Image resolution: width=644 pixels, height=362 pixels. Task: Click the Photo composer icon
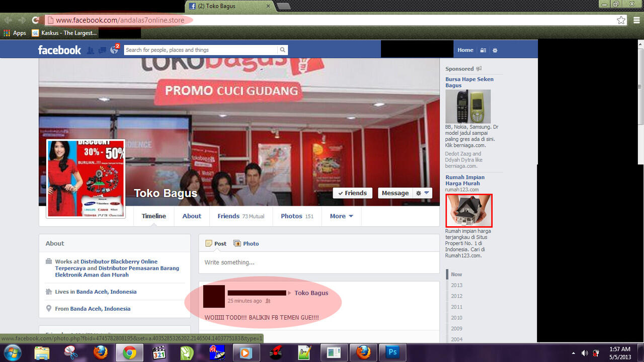pyautogui.click(x=237, y=243)
